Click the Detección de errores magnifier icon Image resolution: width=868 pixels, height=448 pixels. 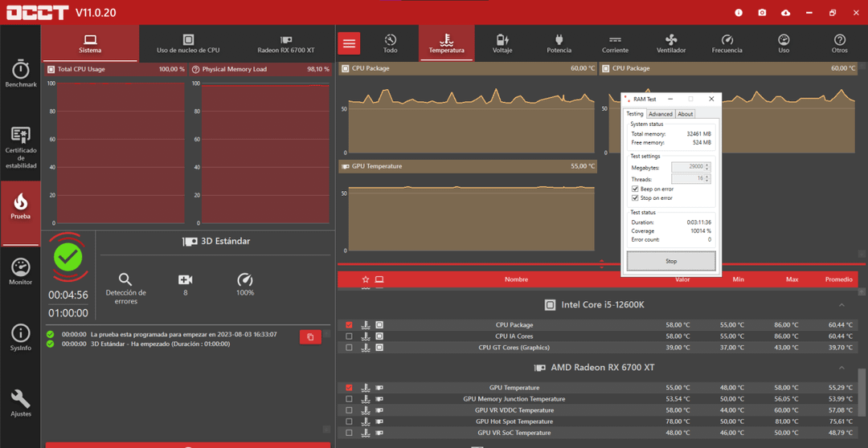pos(125,279)
